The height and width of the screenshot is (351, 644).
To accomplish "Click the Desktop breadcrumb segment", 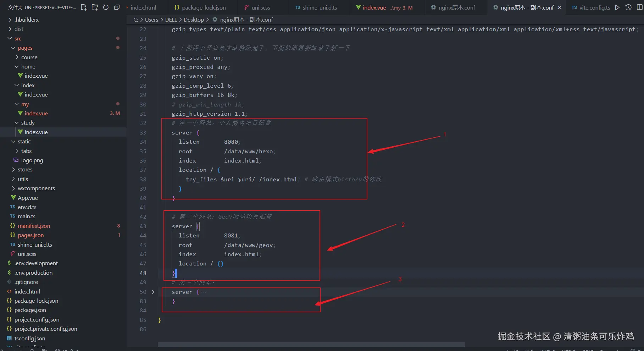I will pos(194,20).
